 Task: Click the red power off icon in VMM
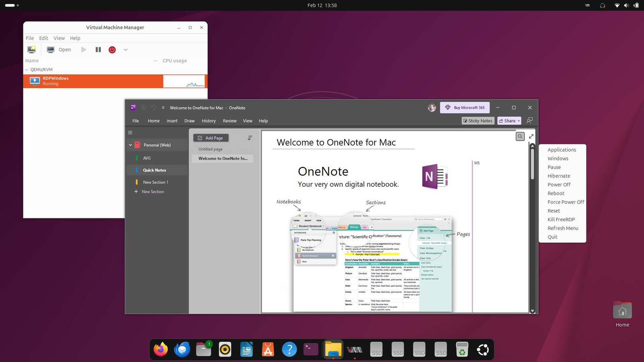[111, 49]
